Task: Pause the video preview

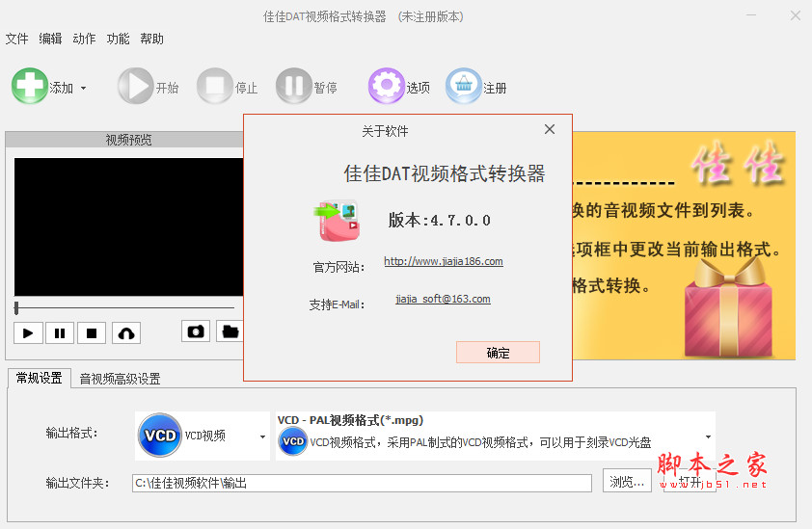Action: tap(60, 332)
